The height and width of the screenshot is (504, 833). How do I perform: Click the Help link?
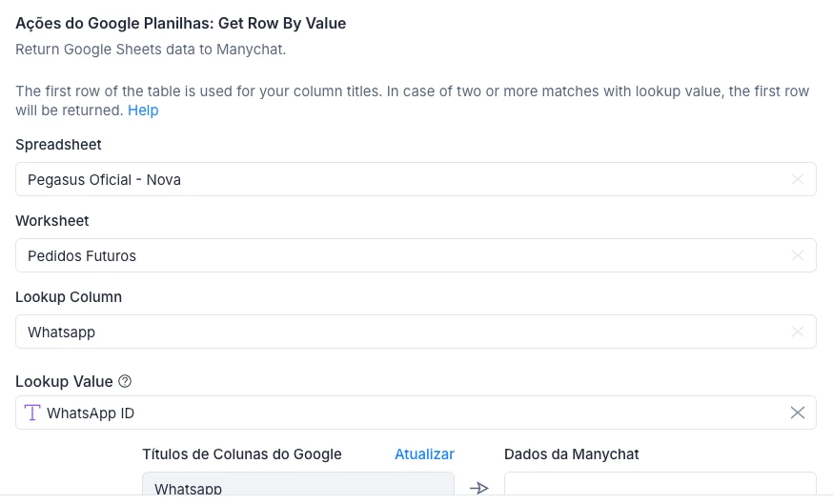(143, 111)
